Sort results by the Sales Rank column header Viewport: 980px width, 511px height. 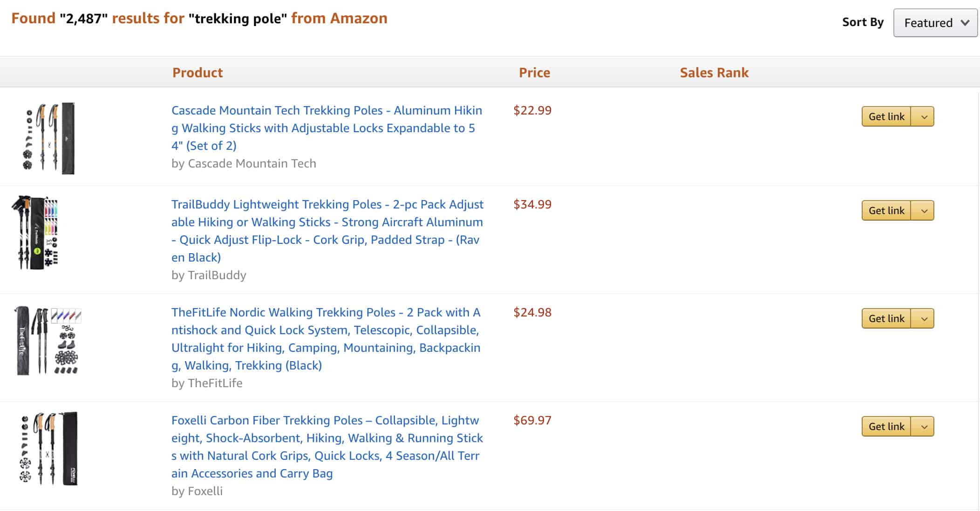714,73
